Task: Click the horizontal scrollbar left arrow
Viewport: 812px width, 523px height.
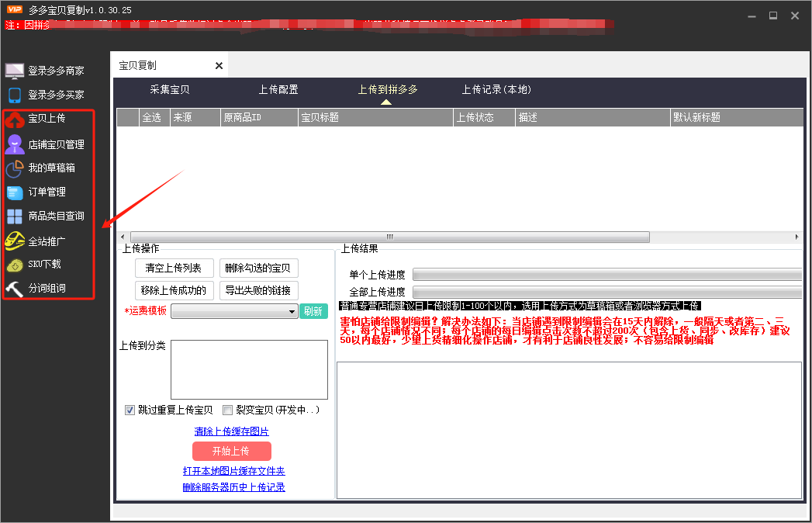Action: 123,237
